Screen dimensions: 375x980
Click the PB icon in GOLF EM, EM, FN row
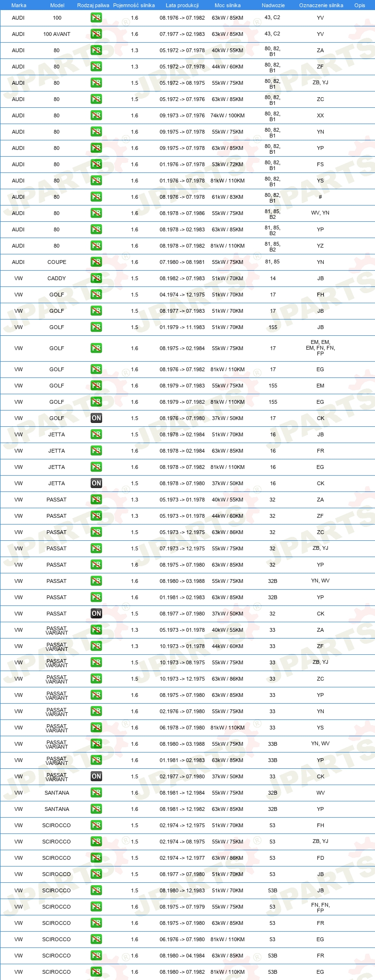96,348
